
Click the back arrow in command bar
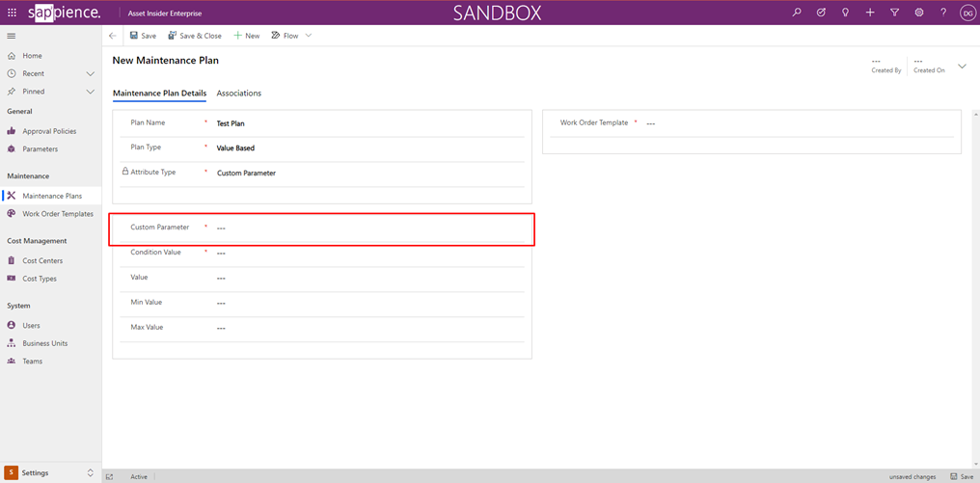tap(113, 36)
